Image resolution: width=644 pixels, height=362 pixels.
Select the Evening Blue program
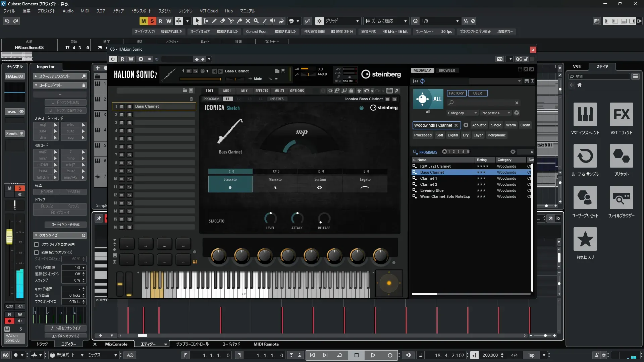(x=432, y=190)
